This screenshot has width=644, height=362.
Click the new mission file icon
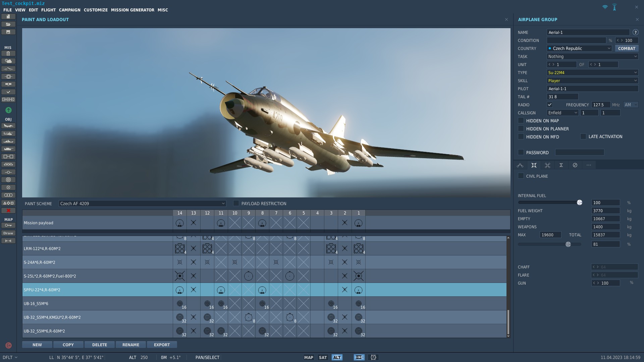pos(8,16)
